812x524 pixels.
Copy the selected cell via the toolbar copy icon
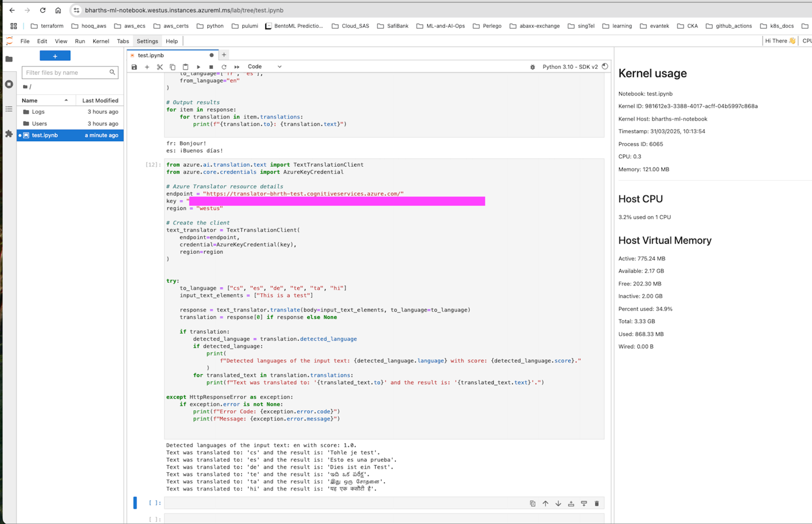pos(172,67)
